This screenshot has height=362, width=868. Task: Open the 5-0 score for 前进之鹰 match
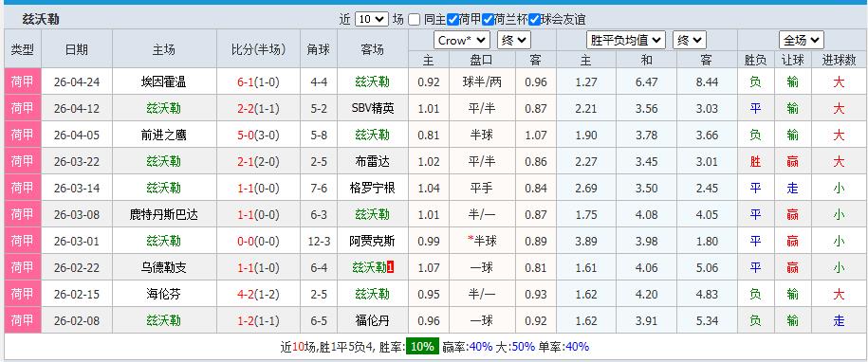click(x=246, y=136)
